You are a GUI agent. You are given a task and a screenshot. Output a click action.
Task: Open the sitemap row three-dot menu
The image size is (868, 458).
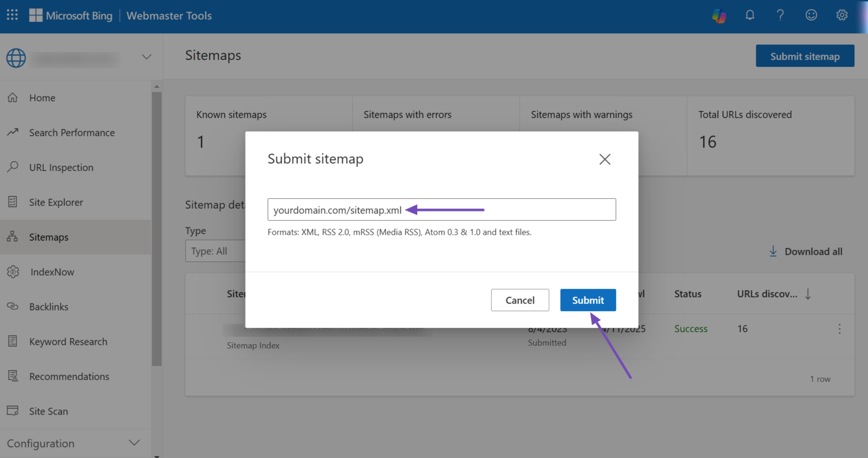pyautogui.click(x=839, y=329)
